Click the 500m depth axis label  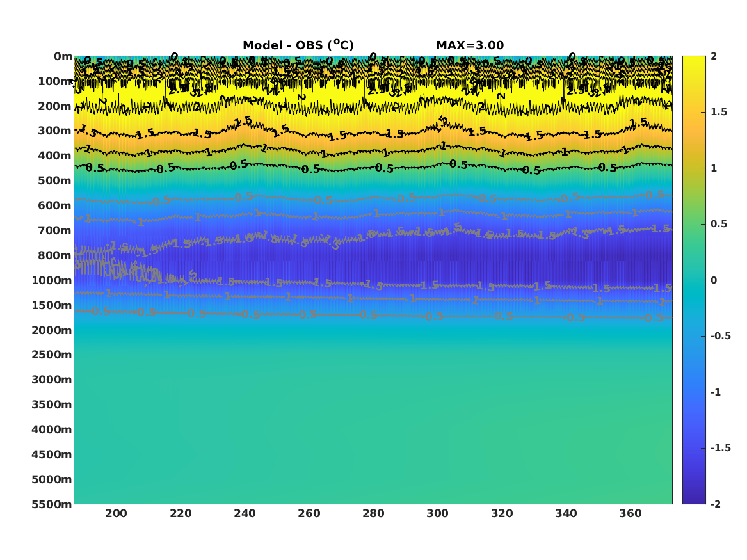(x=55, y=180)
